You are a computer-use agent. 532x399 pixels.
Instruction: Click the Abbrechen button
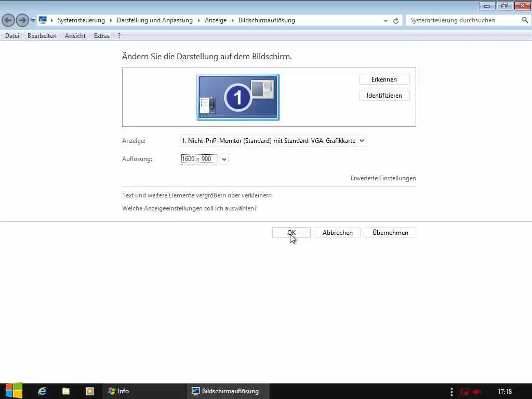click(x=338, y=233)
